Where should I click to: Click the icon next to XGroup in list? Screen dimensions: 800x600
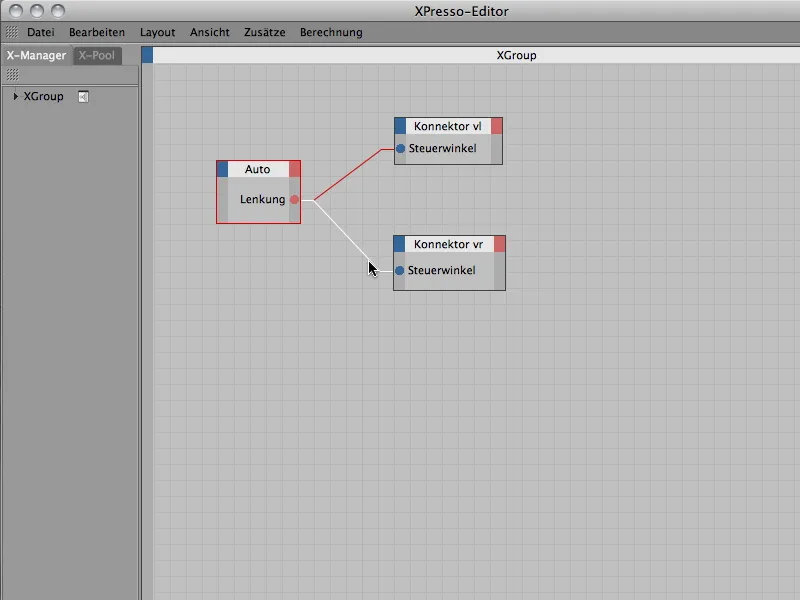(83, 96)
